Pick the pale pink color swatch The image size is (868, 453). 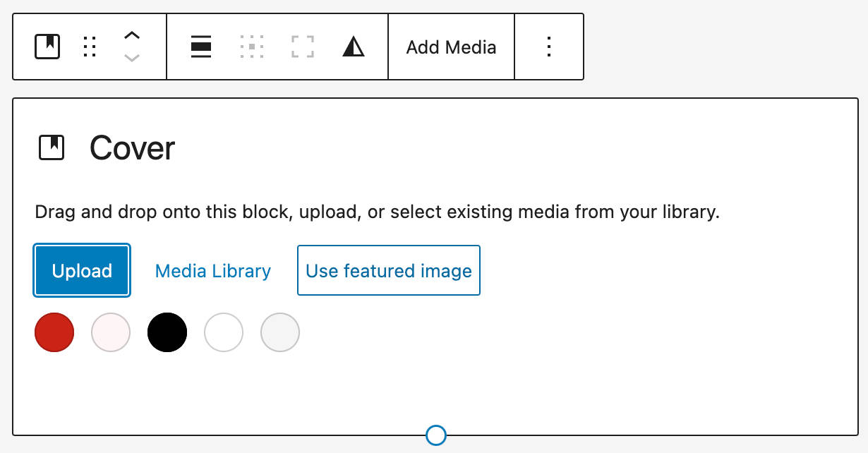click(110, 332)
